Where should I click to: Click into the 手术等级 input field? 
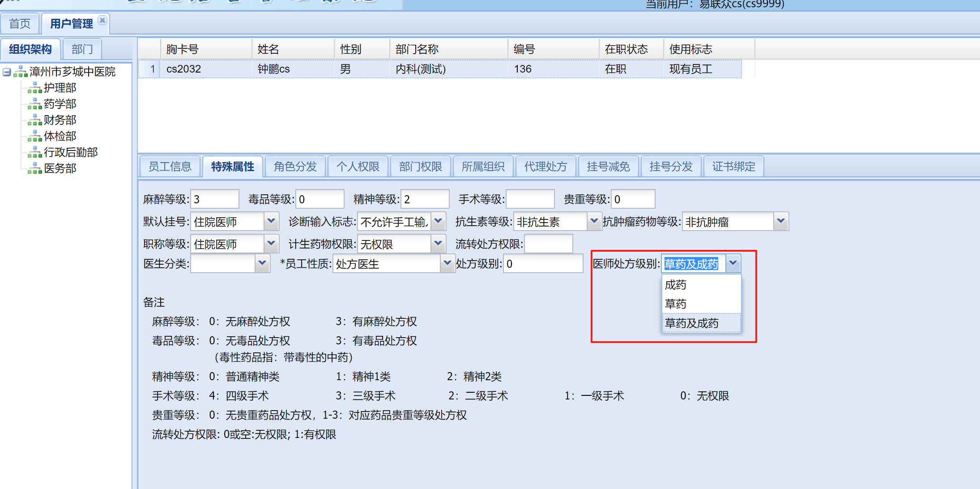click(530, 199)
